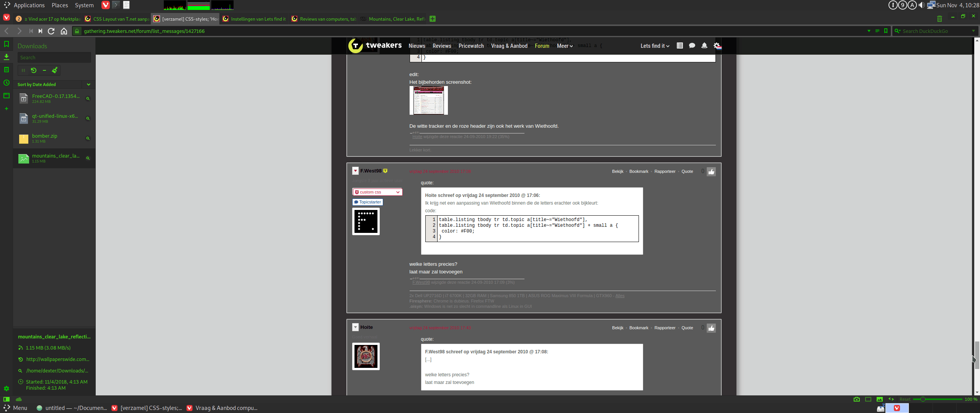Adjust the page zoom slider
The height and width of the screenshot is (413, 980).
[923, 399]
